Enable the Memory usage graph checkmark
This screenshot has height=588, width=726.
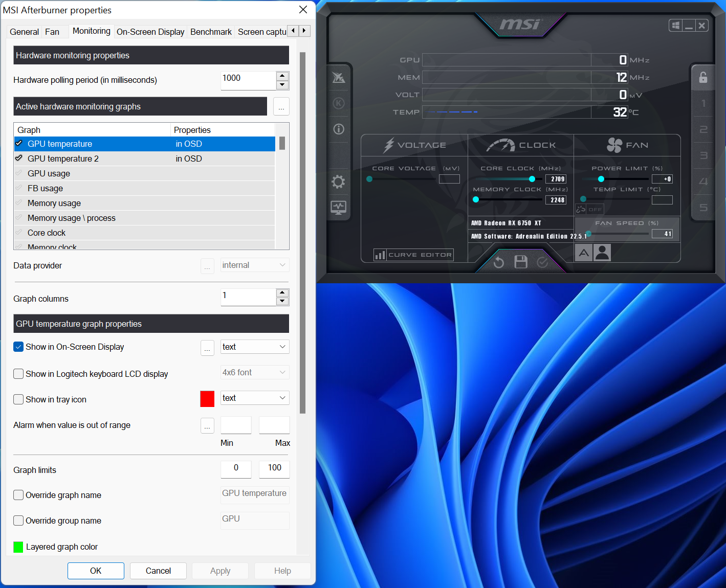point(19,202)
